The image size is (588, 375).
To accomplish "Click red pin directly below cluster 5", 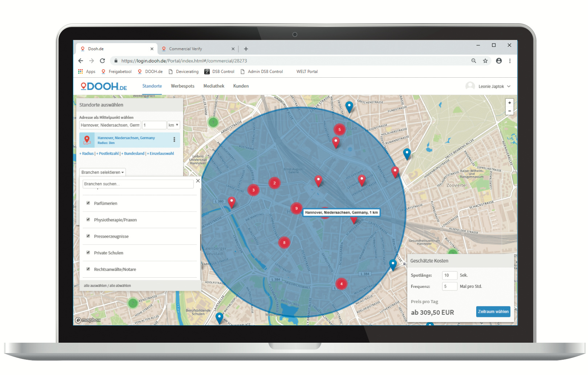I will [x=336, y=142].
